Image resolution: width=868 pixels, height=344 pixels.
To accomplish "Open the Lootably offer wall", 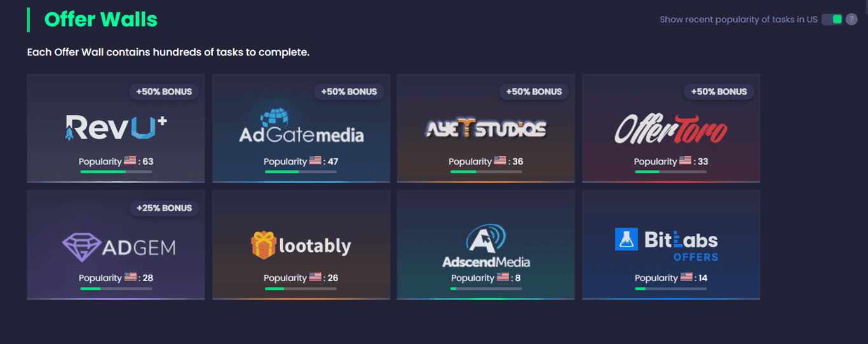I will tap(301, 245).
